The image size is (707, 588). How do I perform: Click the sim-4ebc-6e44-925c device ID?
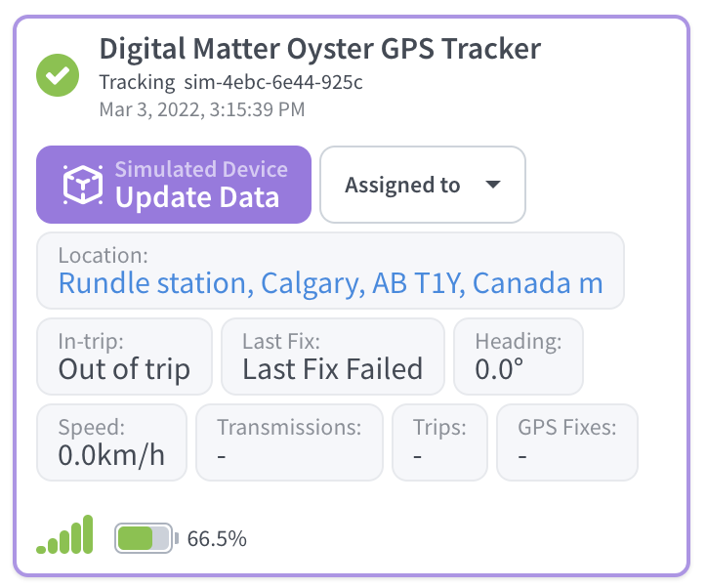pyautogui.click(x=273, y=82)
